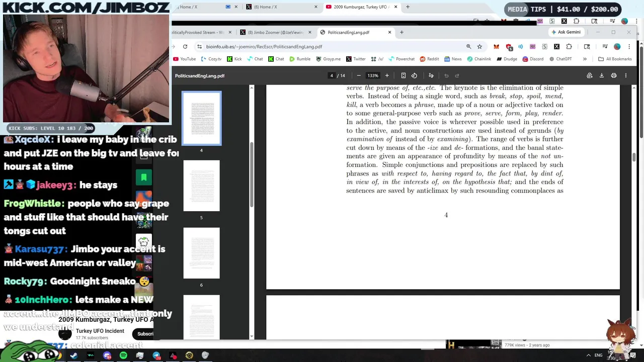Click the PDF undo arrow
The image size is (644, 362).
click(x=446, y=76)
